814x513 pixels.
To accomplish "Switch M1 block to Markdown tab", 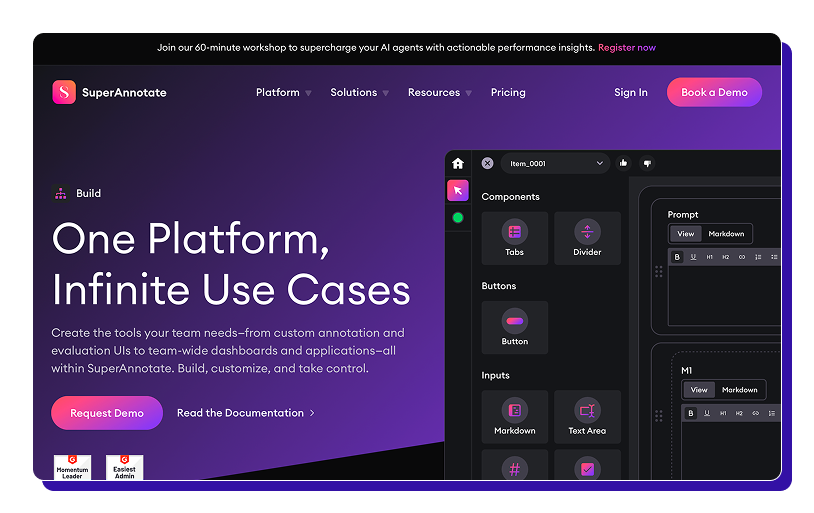I will click(740, 390).
